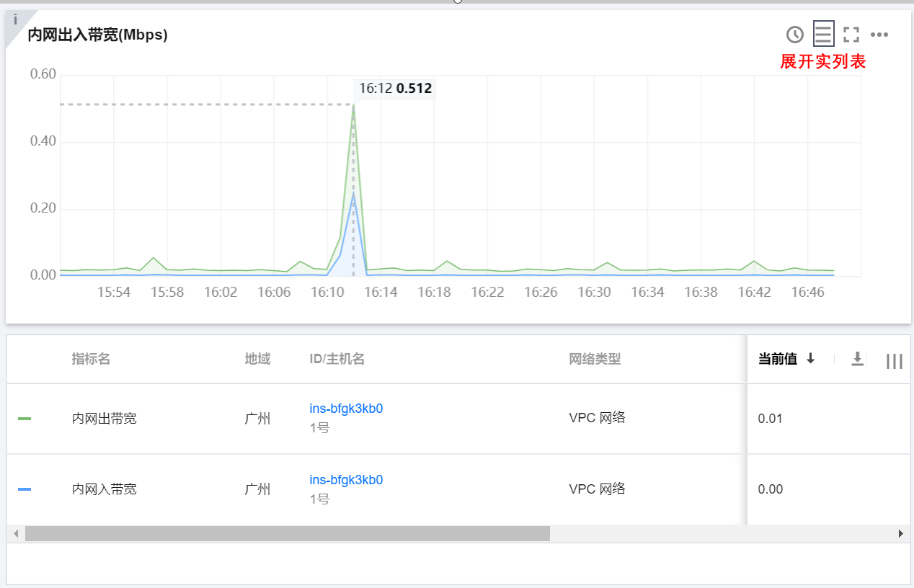Click the 网络类型 column header
Screen dimensions: 914x588
click(595, 359)
